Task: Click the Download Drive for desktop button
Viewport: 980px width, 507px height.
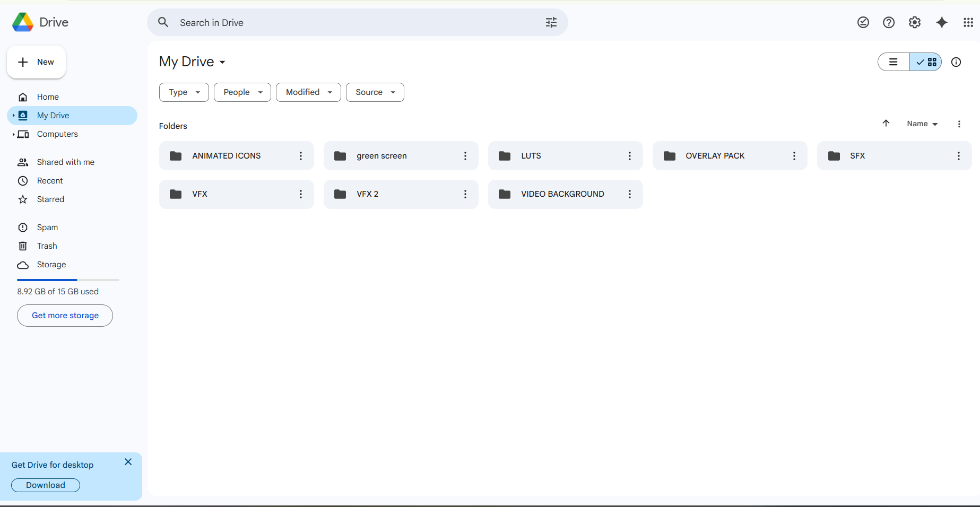Action: tap(46, 485)
